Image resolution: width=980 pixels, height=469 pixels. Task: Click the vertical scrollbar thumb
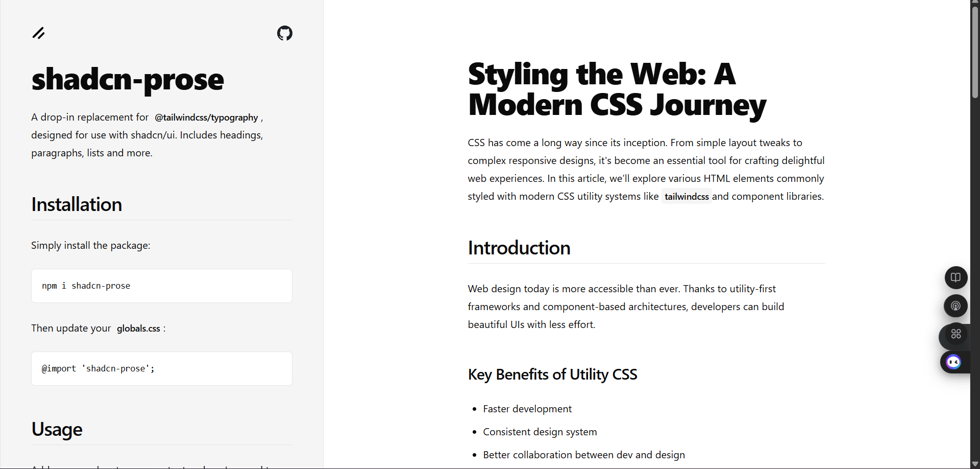pos(975,51)
